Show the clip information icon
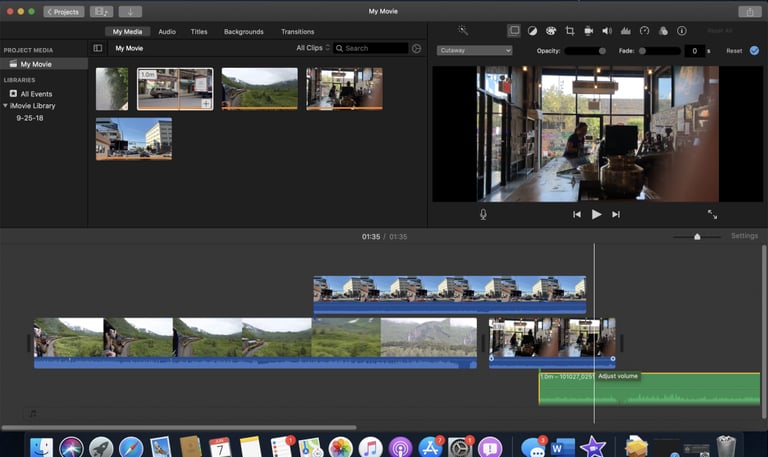 click(682, 31)
